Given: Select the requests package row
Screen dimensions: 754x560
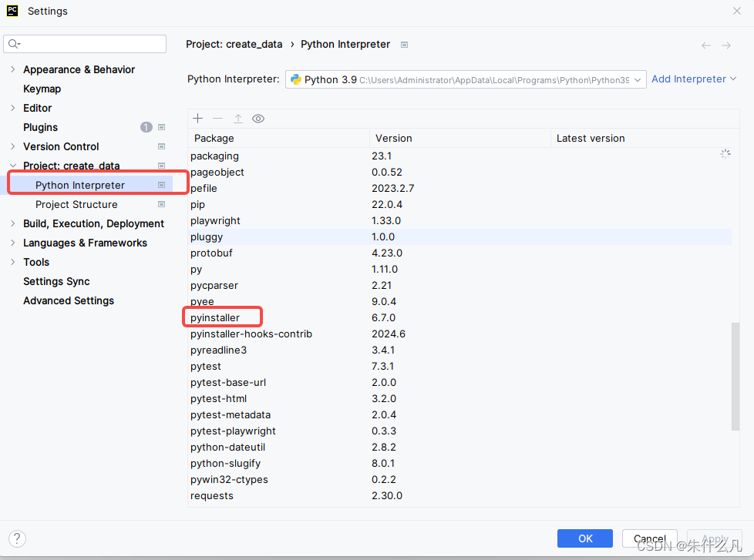Looking at the screenshot, I should (x=459, y=495).
